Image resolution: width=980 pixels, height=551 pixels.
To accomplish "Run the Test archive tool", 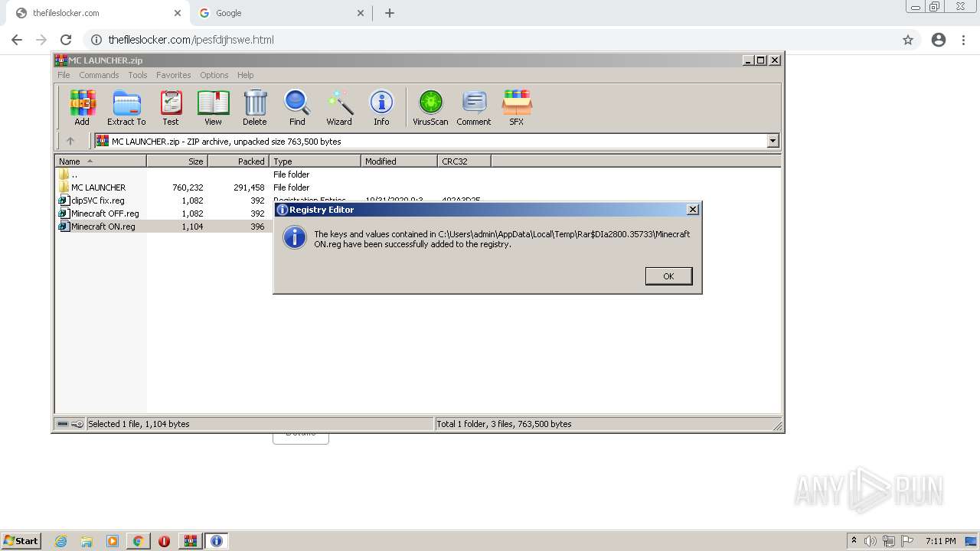I will [x=171, y=107].
